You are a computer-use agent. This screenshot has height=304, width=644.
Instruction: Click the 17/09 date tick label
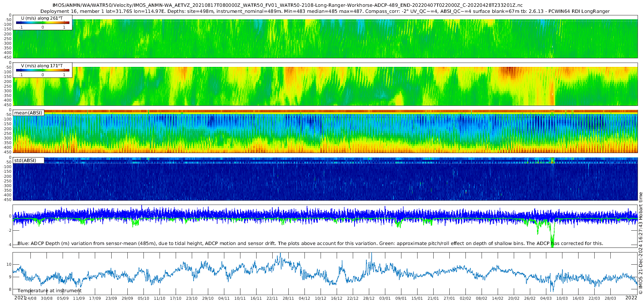click(x=95, y=298)
